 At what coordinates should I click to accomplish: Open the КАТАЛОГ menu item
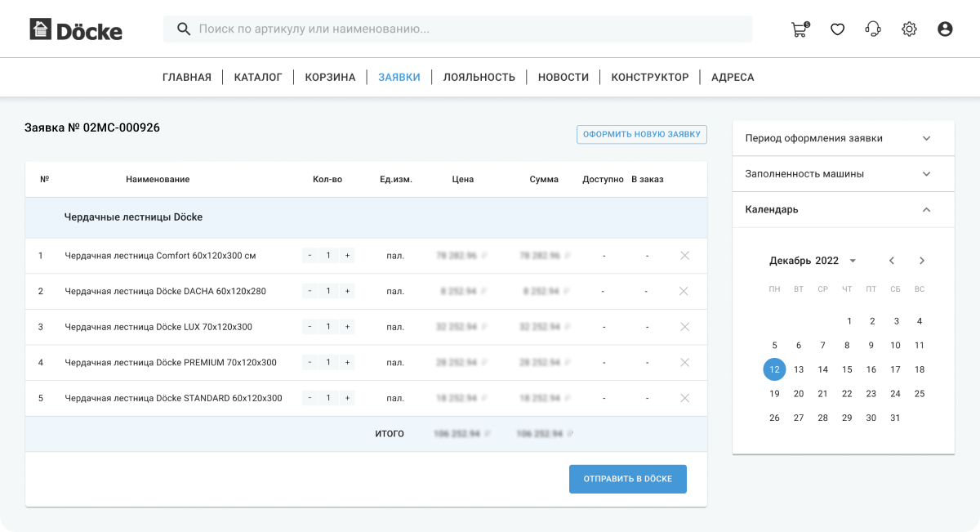pyautogui.click(x=258, y=77)
